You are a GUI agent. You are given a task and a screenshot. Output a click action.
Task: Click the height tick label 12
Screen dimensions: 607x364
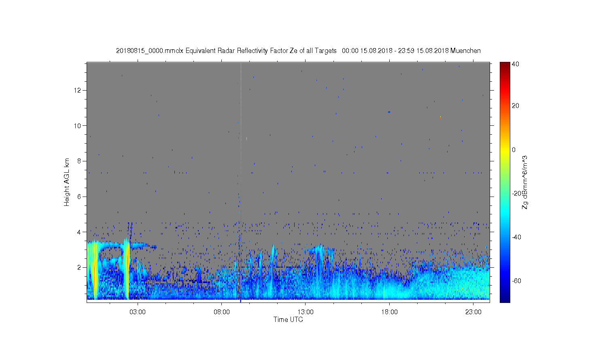pos(78,90)
